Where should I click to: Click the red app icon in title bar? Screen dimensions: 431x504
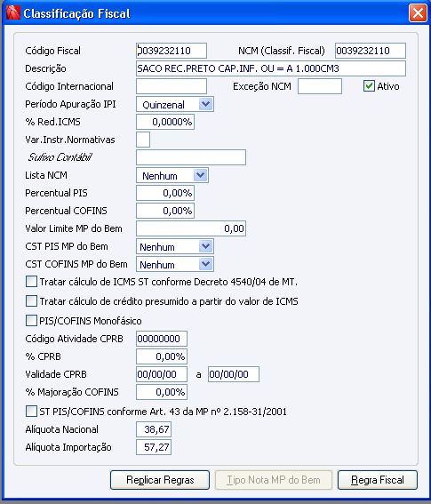coord(13,13)
